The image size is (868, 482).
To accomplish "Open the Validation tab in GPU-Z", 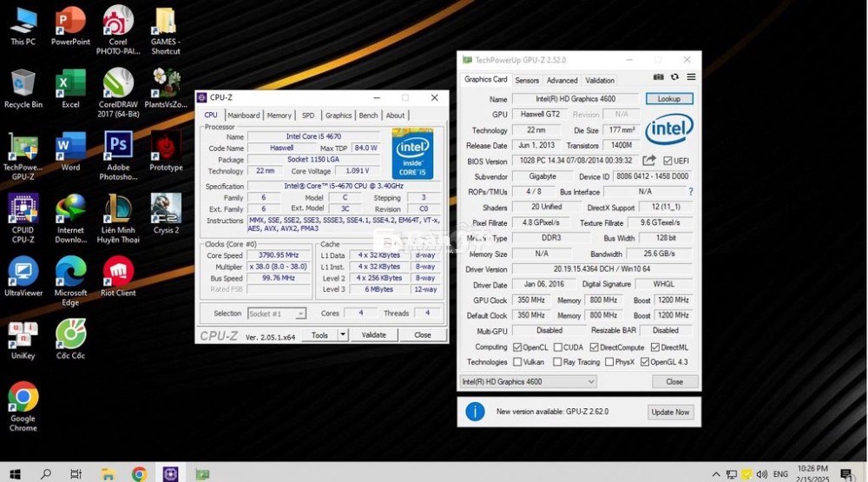I will click(x=600, y=80).
